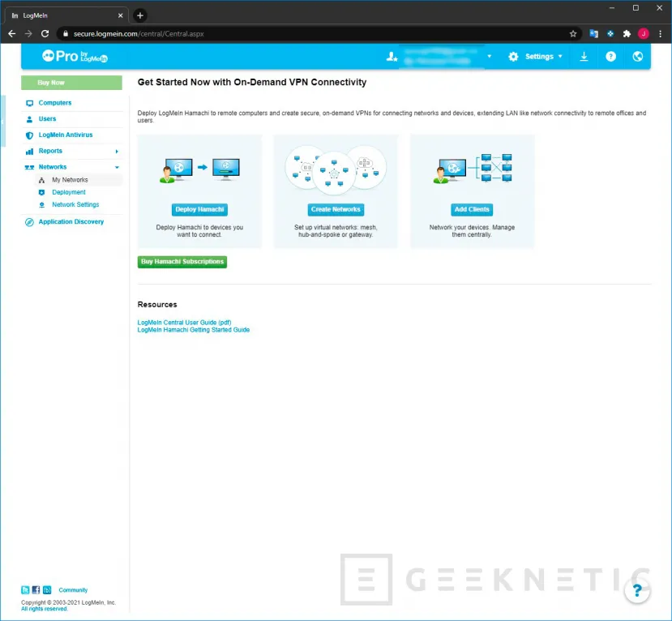Viewport: 672px width, 621px height.
Task: Open Computers in the sidebar
Action: [x=55, y=103]
